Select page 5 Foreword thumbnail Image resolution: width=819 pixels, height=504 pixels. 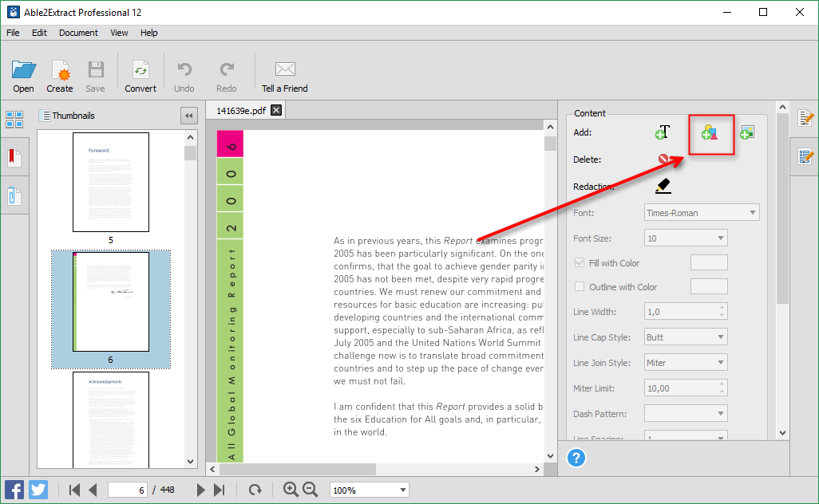(x=111, y=182)
